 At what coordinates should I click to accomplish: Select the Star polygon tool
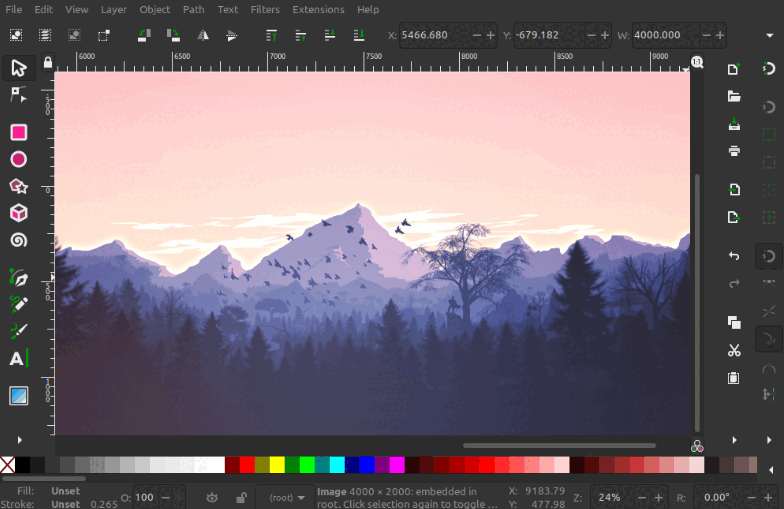pos(18,186)
